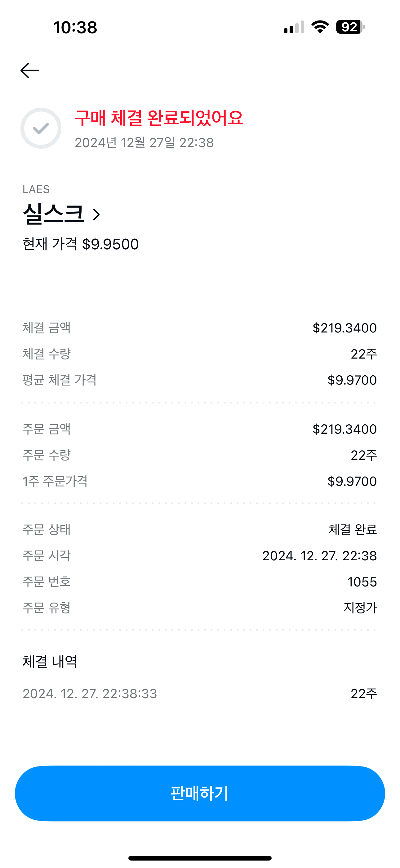Tap the 주문 유형 지정가 value
This screenshot has height=868, width=400.
tap(360, 608)
